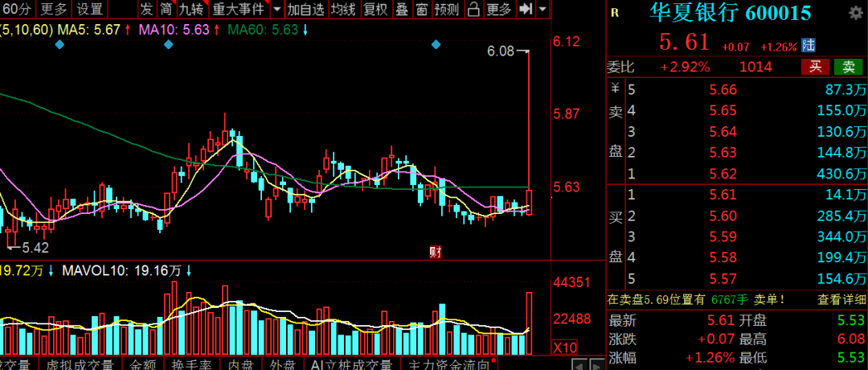Open dropdown arrow at far right of toolbar
868x370 pixels.
(546, 10)
